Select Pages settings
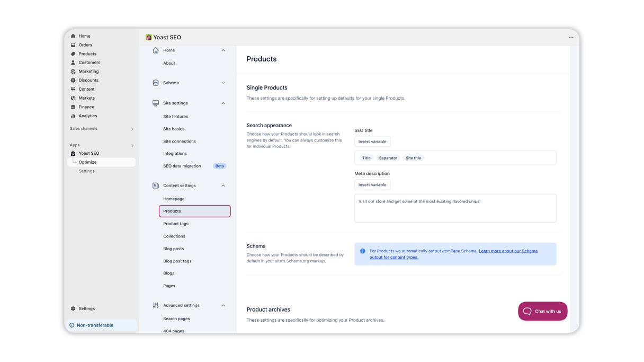This screenshot has width=644, height=362. coord(169,286)
